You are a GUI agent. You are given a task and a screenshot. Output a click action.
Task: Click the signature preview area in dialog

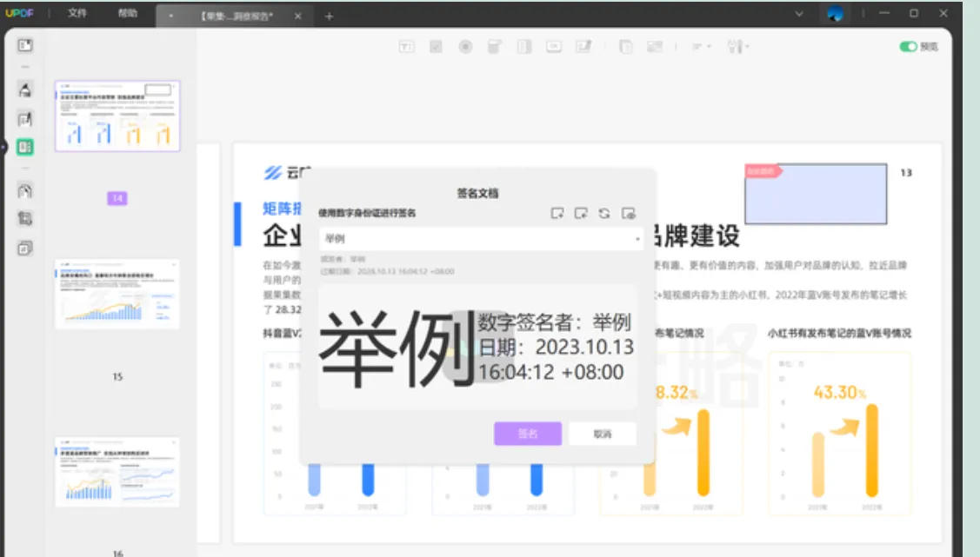(477, 347)
